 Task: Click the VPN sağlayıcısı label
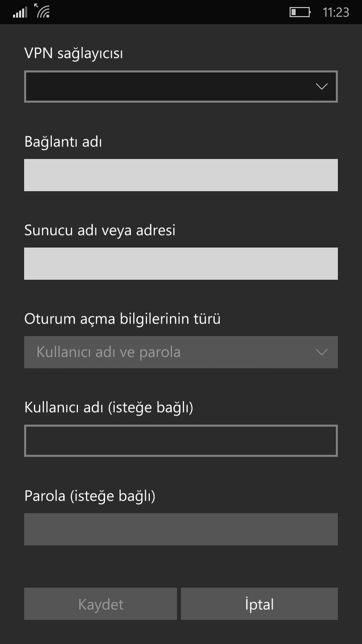point(74,53)
